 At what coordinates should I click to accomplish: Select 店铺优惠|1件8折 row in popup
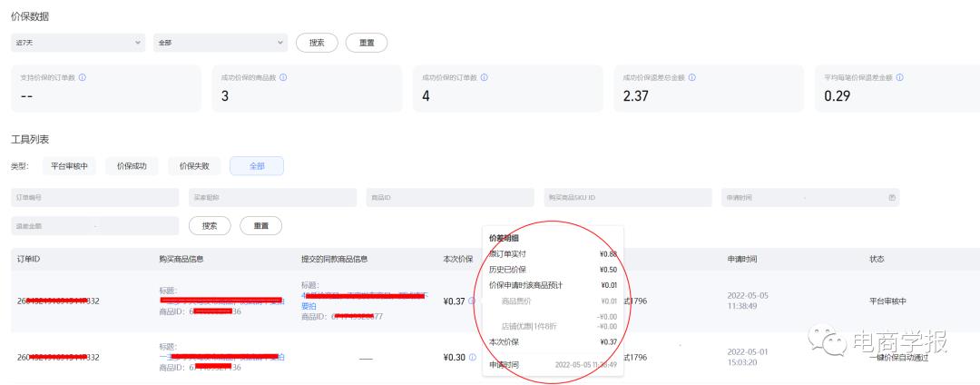tap(559, 326)
